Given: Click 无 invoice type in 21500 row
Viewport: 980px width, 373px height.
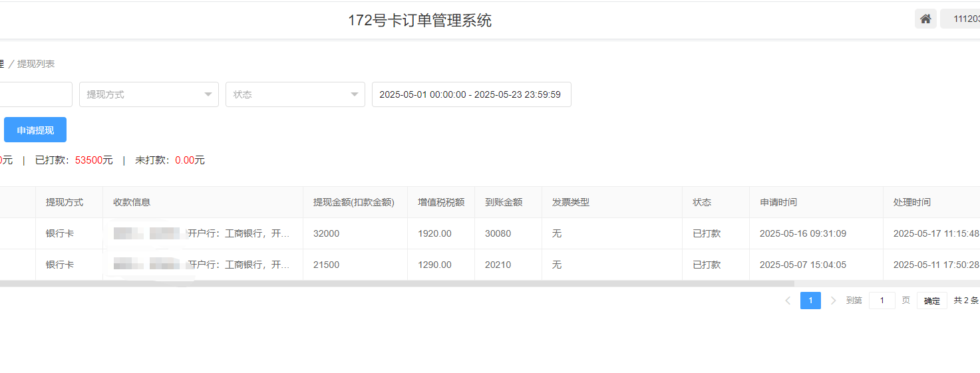Looking at the screenshot, I should [x=557, y=265].
